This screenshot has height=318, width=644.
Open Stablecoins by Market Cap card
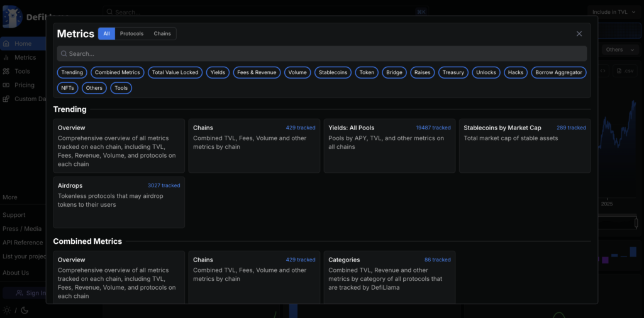[525, 146]
